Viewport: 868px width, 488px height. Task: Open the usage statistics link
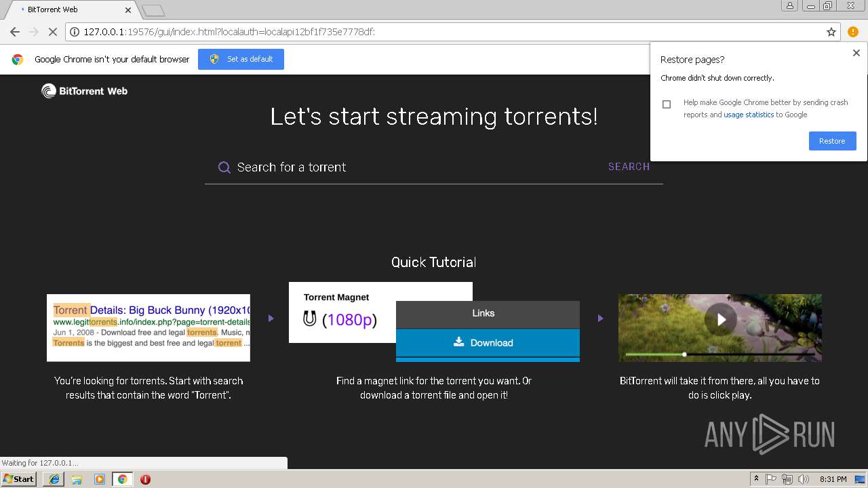click(x=749, y=115)
